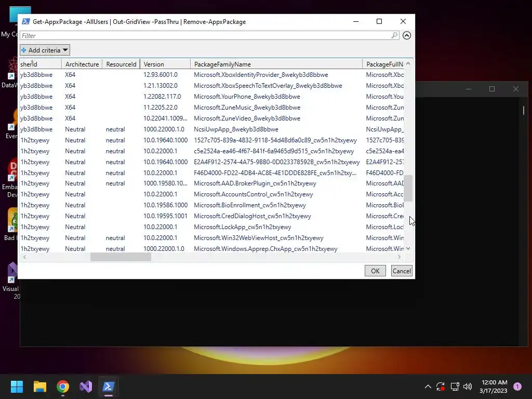Open the Add criteria dropdown
This screenshot has width=532, height=399.
[x=45, y=50]
